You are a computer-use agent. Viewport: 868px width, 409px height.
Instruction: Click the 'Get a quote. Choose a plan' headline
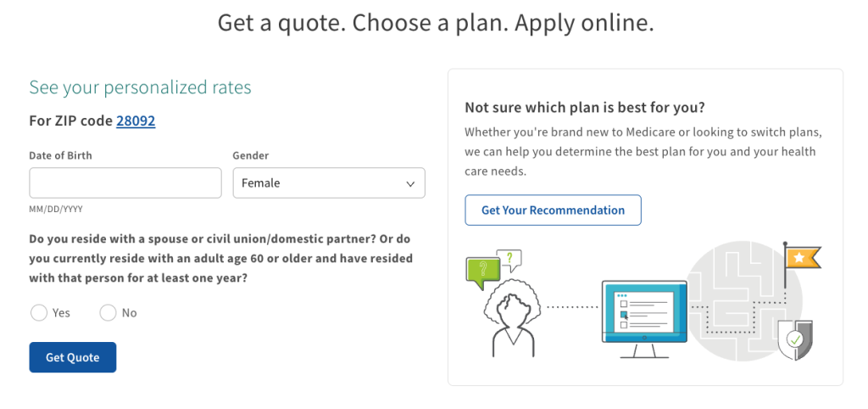436,23
